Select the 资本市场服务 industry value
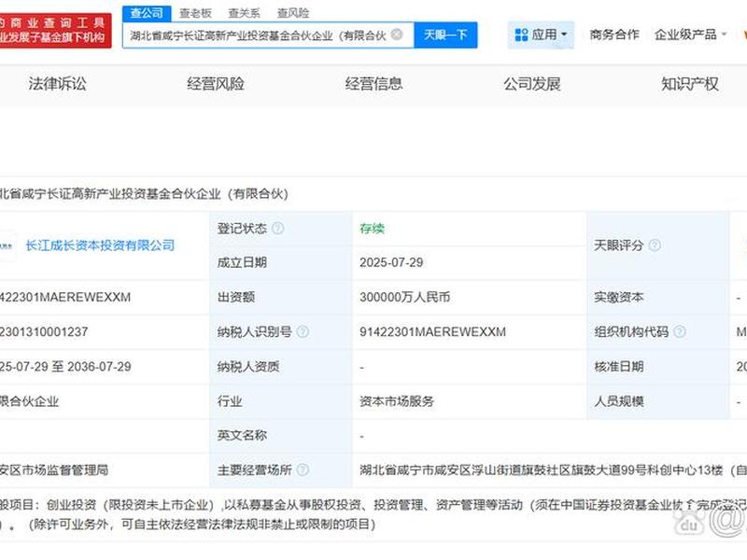747x560 pixels. pos(397,401)
